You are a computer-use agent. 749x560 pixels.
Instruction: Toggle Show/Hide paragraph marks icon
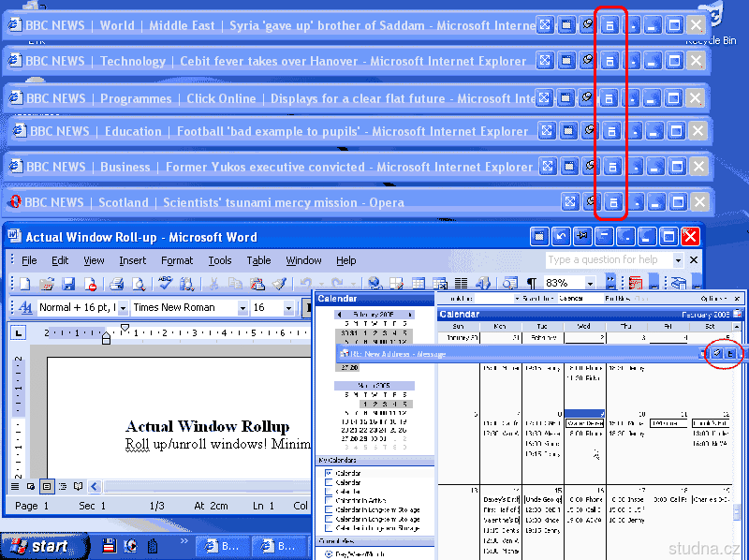coord(531,284)
